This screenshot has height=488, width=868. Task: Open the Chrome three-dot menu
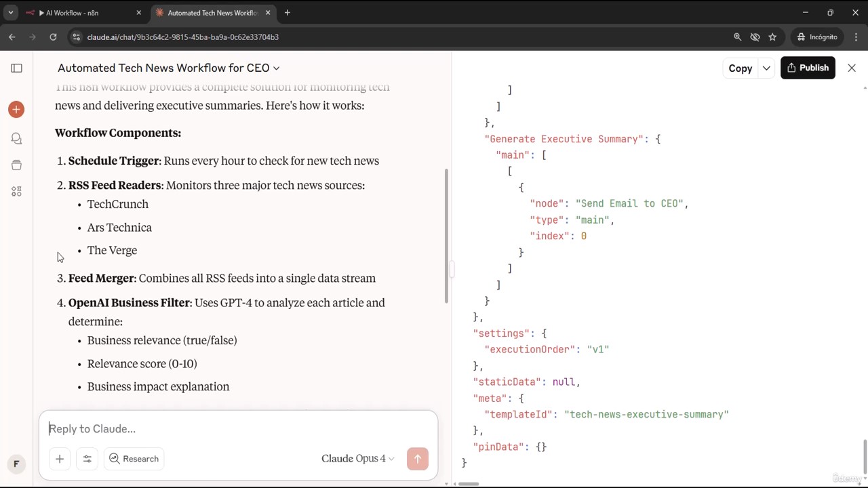tap(855, 37)
